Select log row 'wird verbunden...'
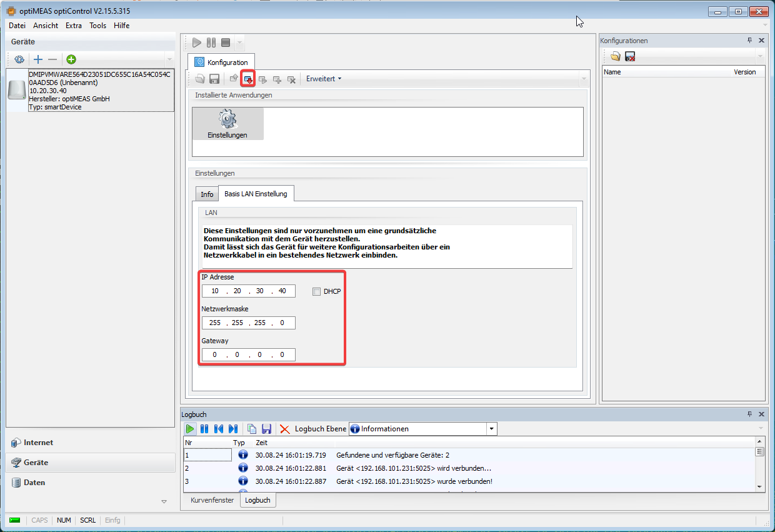 pyautogui.click(x=469, y=468)
